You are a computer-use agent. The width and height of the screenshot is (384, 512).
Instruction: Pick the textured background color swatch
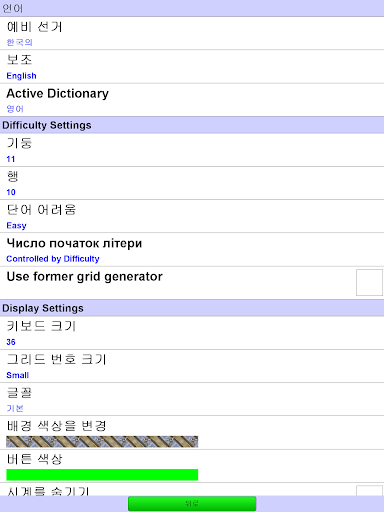pos(102,442)
